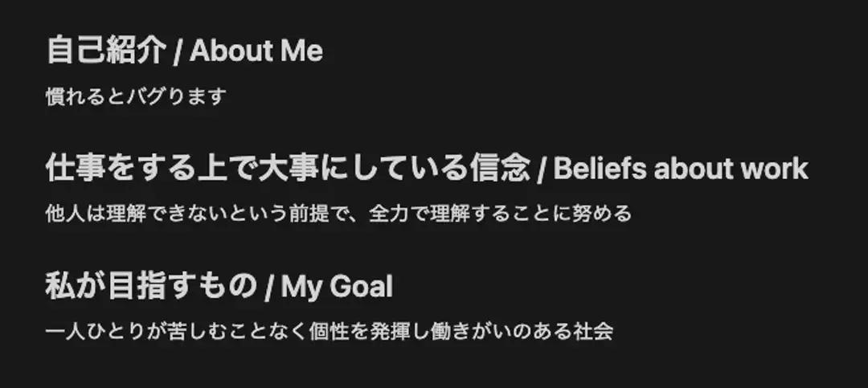Screen dimensions: 868x388
Task: Click the "About Me" English heading text
Action: point(256,51)
